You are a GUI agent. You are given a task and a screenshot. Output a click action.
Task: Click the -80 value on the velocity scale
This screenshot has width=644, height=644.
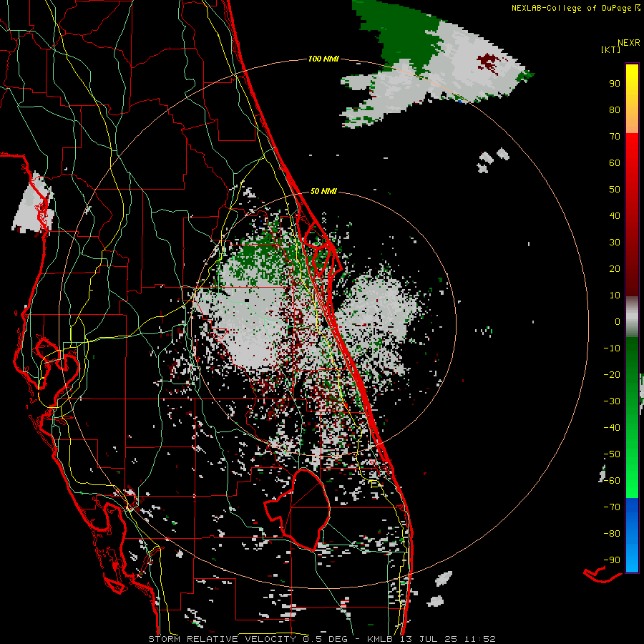[612, 534]
